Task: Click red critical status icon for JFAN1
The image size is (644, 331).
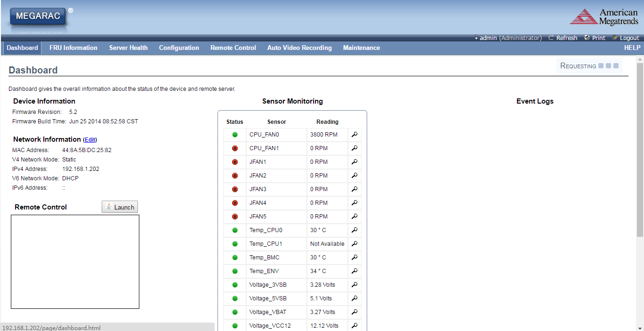Action: tap(235, 162)
